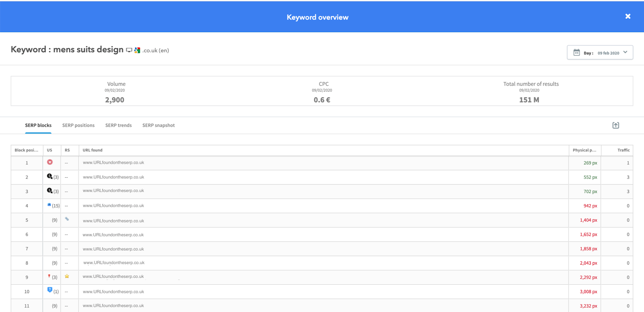This screenshot has height=312, width=644.
Task: Open the URL in block position 6
Action: point(114,235)
